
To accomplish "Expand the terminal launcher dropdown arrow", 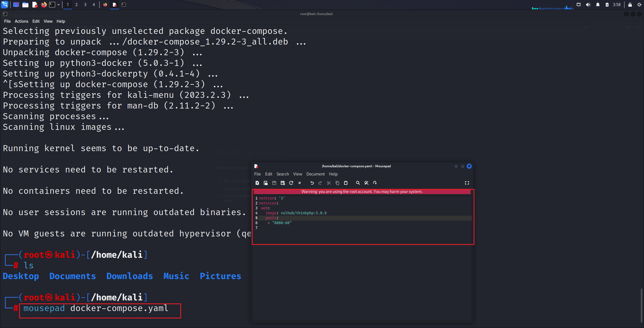I will (58, 5).
